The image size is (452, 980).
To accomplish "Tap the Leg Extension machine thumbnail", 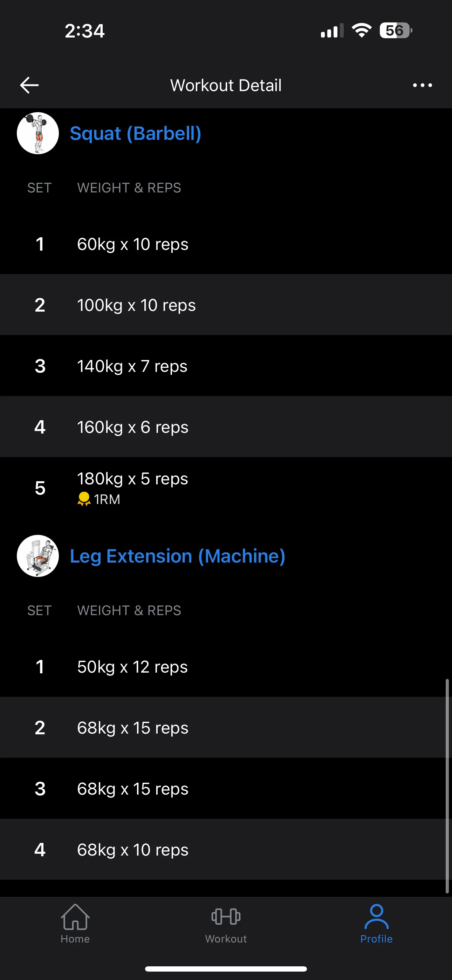I will pyautogui.click(x=38, y=556).
